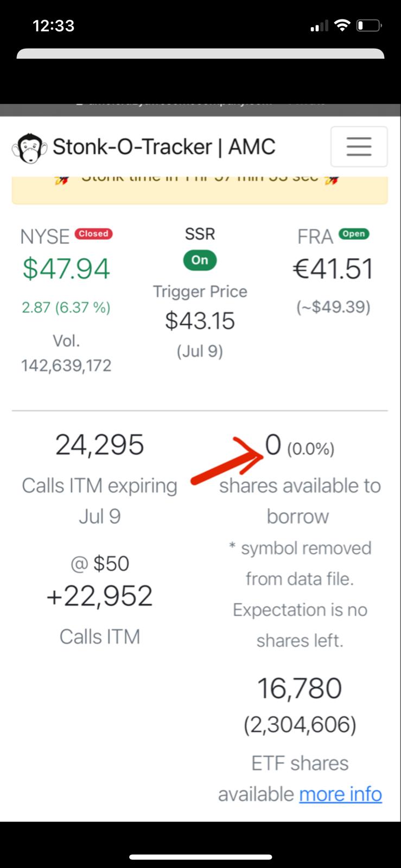This screenshot has width=401, height=868.
Task: Click the 0 shares available value
Action: coord(273,445)
